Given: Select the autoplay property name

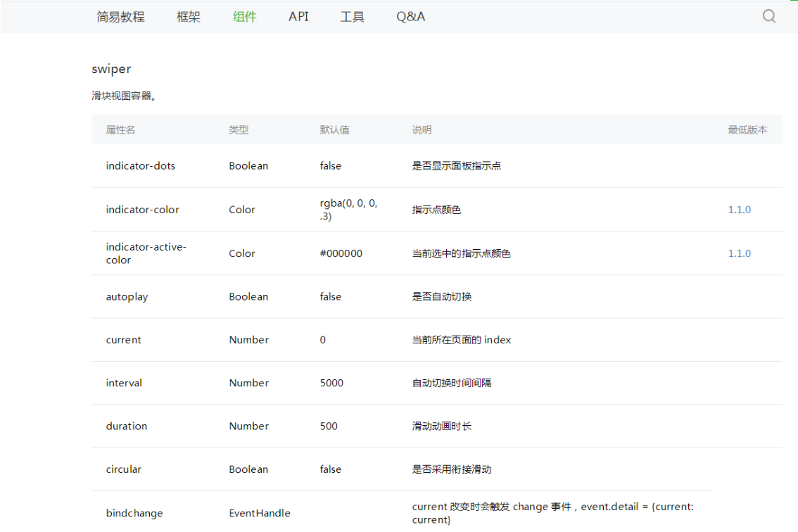Looking at the screenshot, I should point(127,297).
